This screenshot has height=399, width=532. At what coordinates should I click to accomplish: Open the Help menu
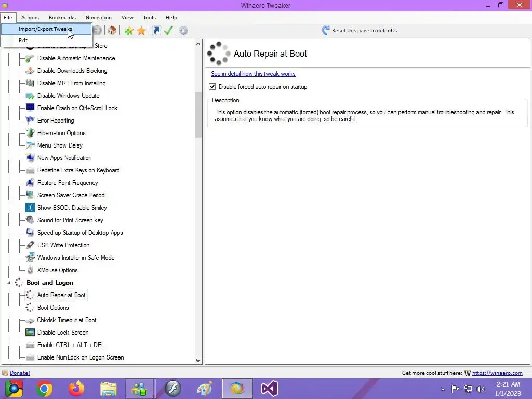(171, 17)
